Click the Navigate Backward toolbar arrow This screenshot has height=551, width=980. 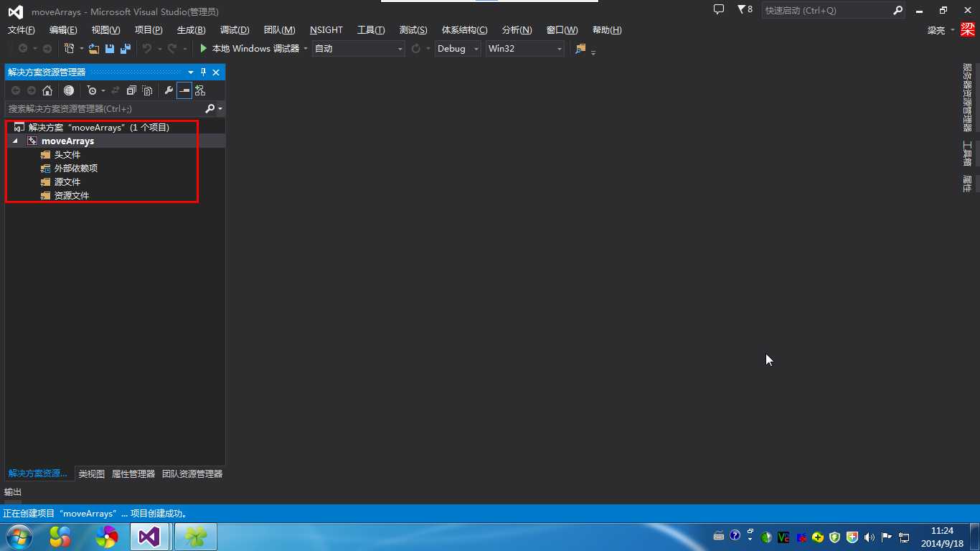[23, 48]
